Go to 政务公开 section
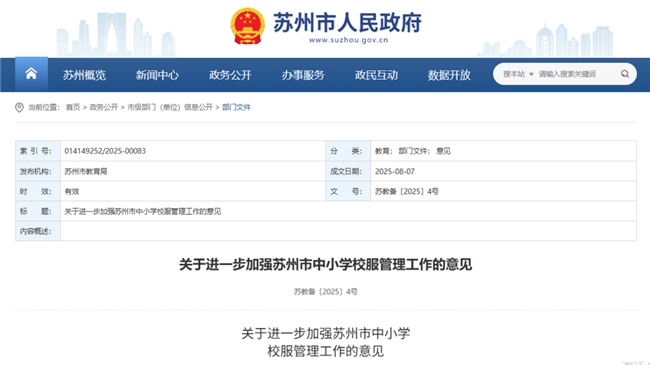The width and height of the screenshot is (650, 365). tap(230, 75)
